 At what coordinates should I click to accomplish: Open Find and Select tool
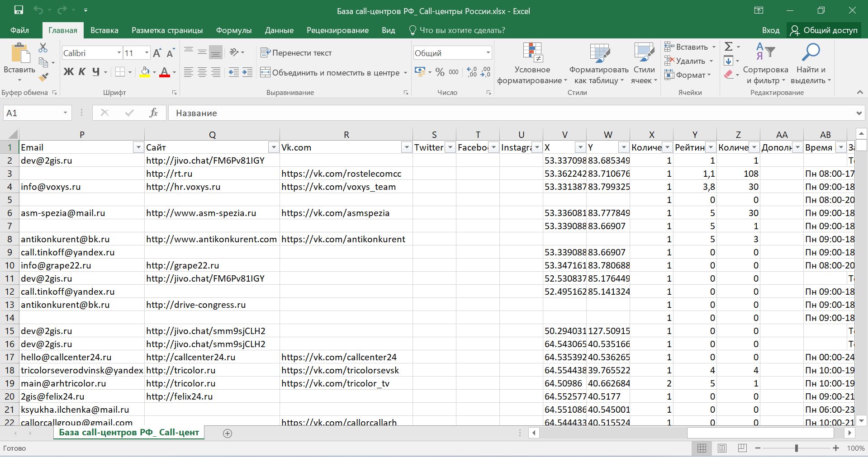click(811, 64)
